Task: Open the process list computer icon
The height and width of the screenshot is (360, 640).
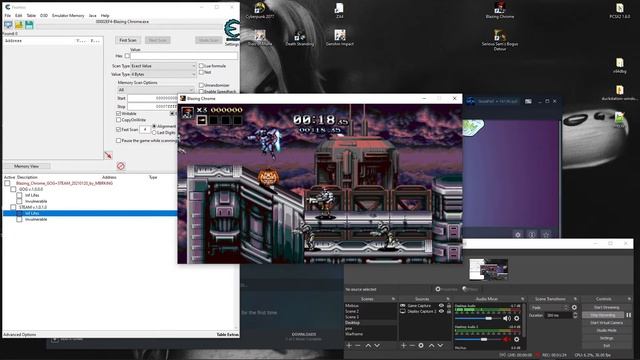Action: point(8,25)
